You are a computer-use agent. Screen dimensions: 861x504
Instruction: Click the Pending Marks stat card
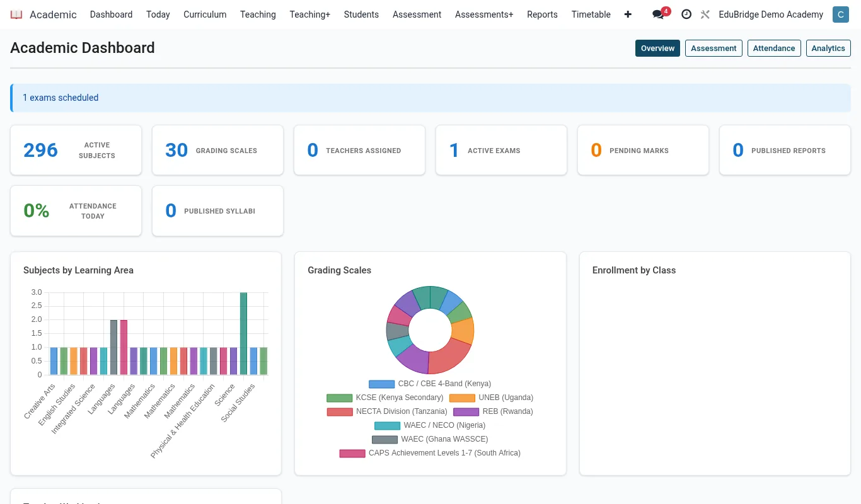click(644, 150)
